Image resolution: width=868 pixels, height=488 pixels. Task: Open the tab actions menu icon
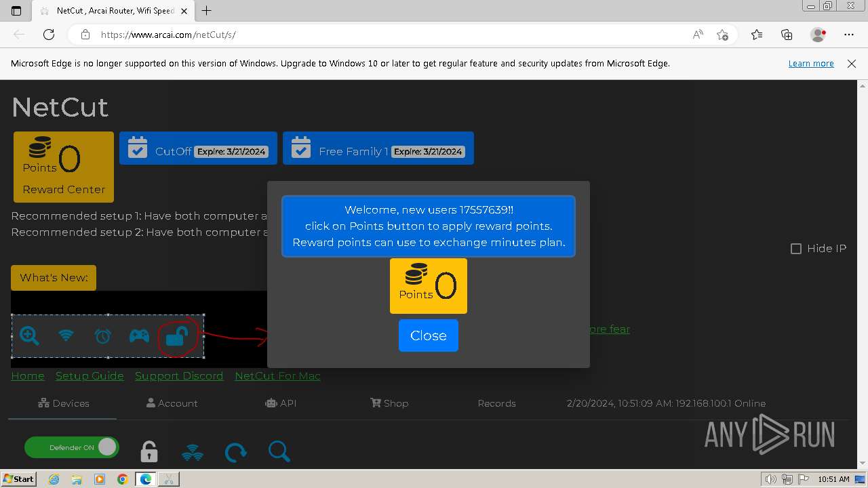(x=16, y=11)
